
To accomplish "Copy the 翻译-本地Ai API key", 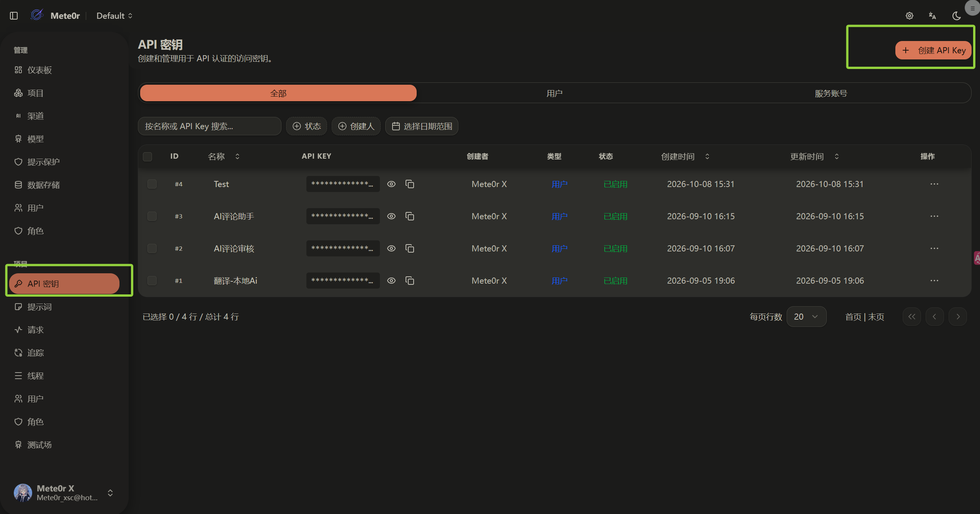I will (410, 281).
